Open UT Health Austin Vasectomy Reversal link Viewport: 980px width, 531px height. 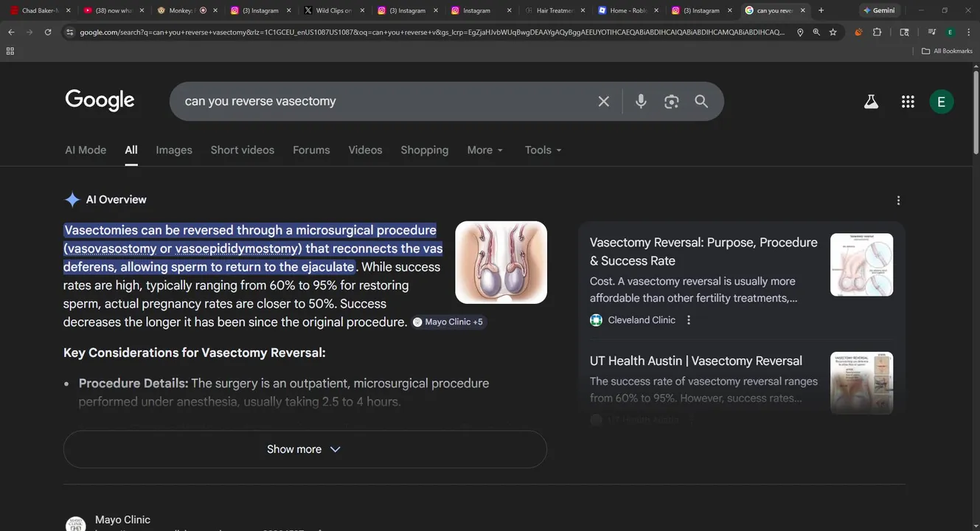point(696,361)
